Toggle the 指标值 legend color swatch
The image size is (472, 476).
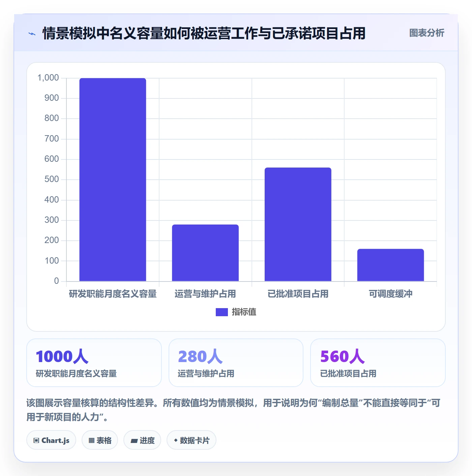click(222, 312)
